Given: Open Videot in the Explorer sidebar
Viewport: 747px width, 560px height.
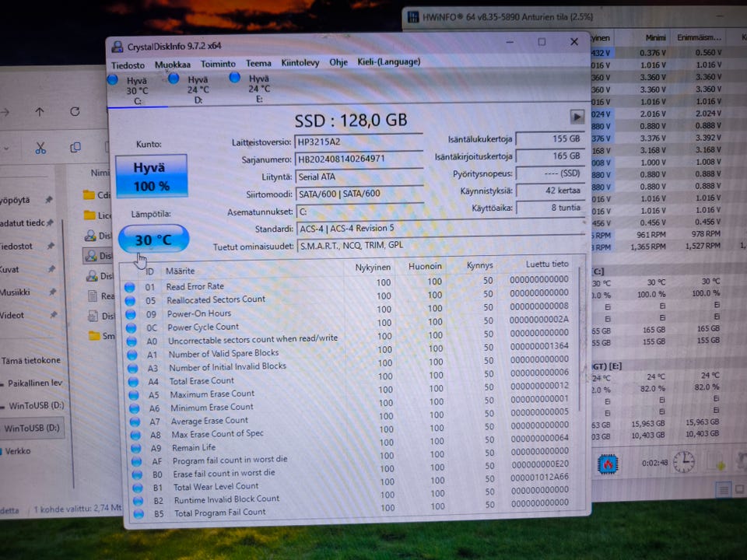Looking at the screenshot, I should [12, 315].
